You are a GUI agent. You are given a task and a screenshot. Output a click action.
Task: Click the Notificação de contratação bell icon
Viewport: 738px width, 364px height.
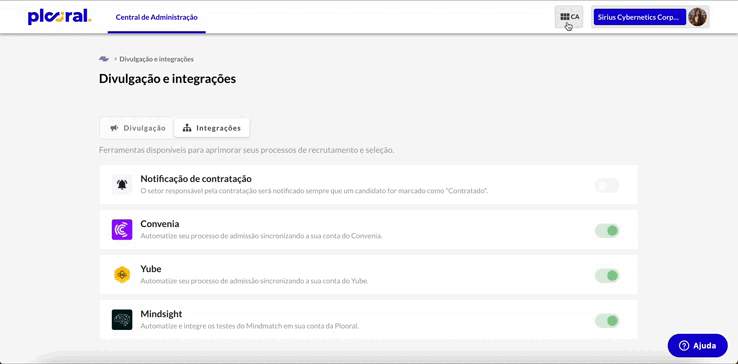click(122, 185)
